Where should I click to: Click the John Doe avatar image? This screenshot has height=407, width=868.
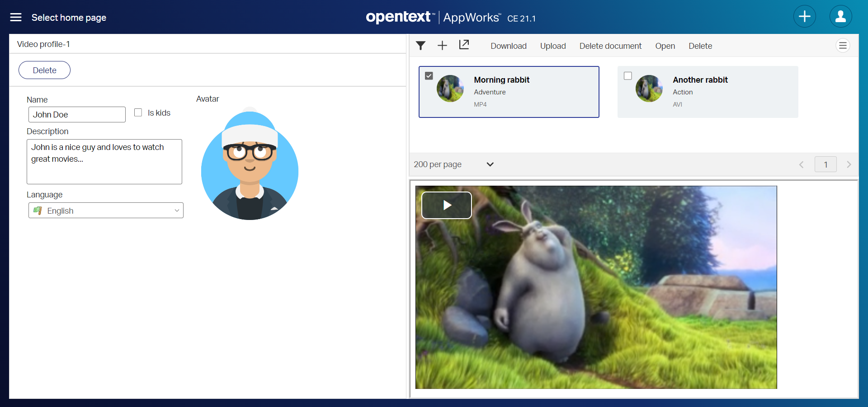tap(250, 165)
